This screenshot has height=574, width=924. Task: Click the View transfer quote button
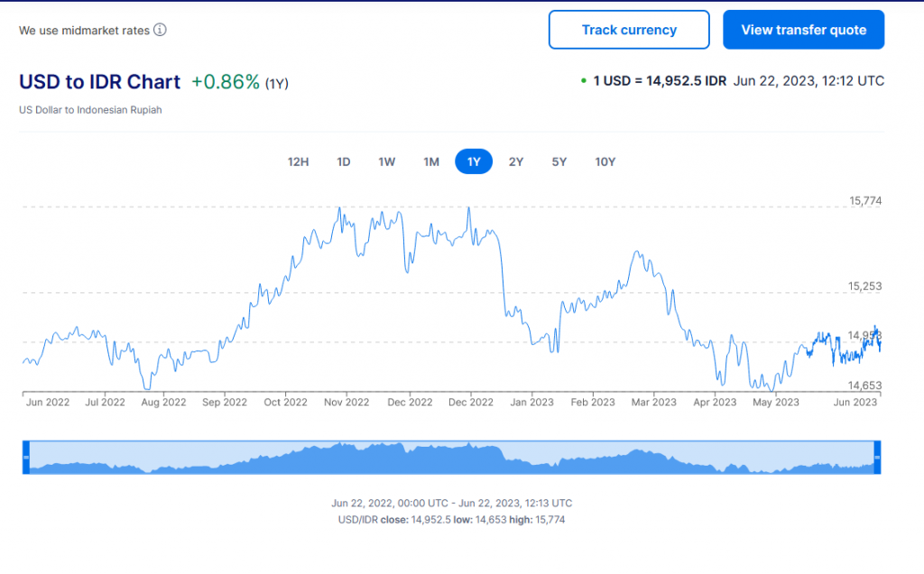(803, 30)
